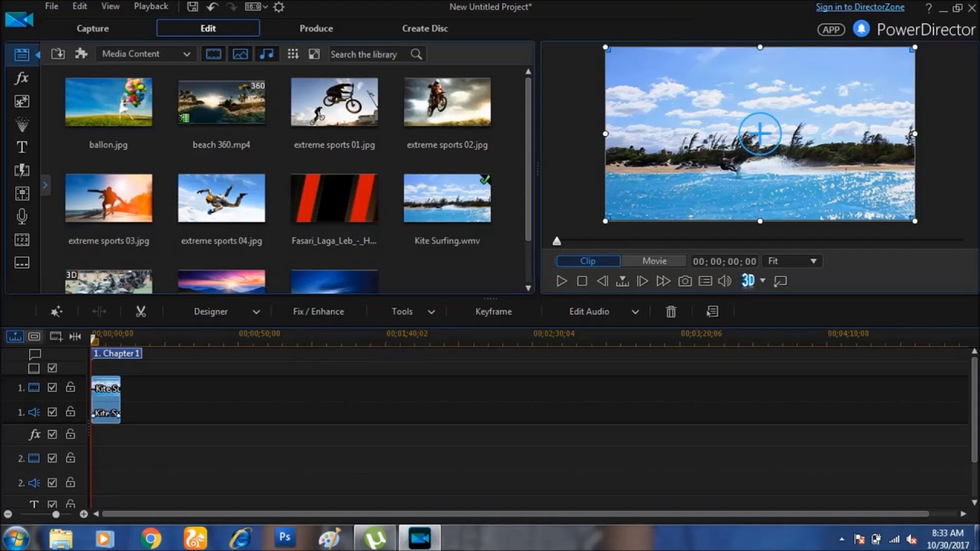This screenshot has width=980, height=551.
Task: Click Sign in to DirectorZone link
Action: [x=860, y=7]
